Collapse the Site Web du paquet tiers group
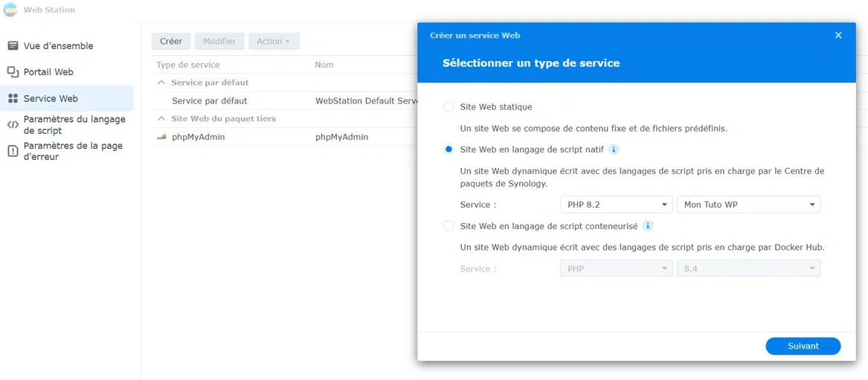 click(161, 118)
